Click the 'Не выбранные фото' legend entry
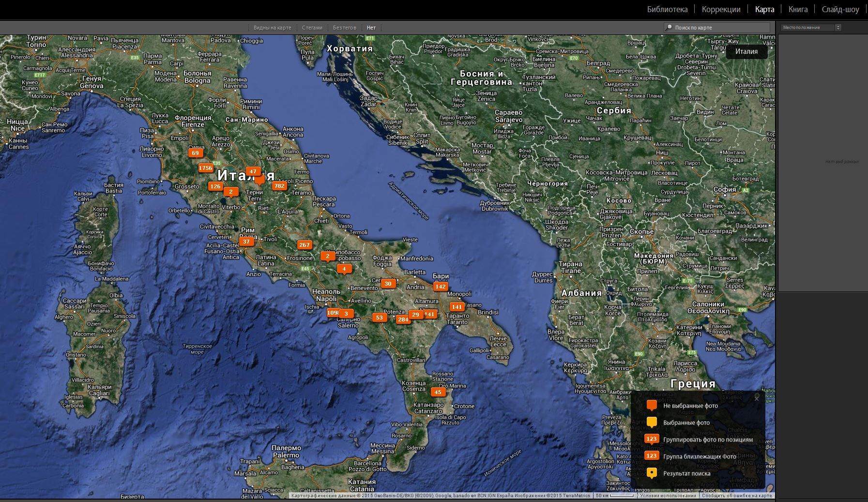 [691, 406]
